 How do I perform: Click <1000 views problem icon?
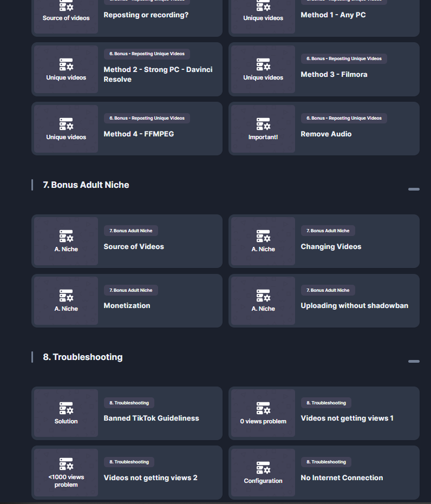pos(66,464)
